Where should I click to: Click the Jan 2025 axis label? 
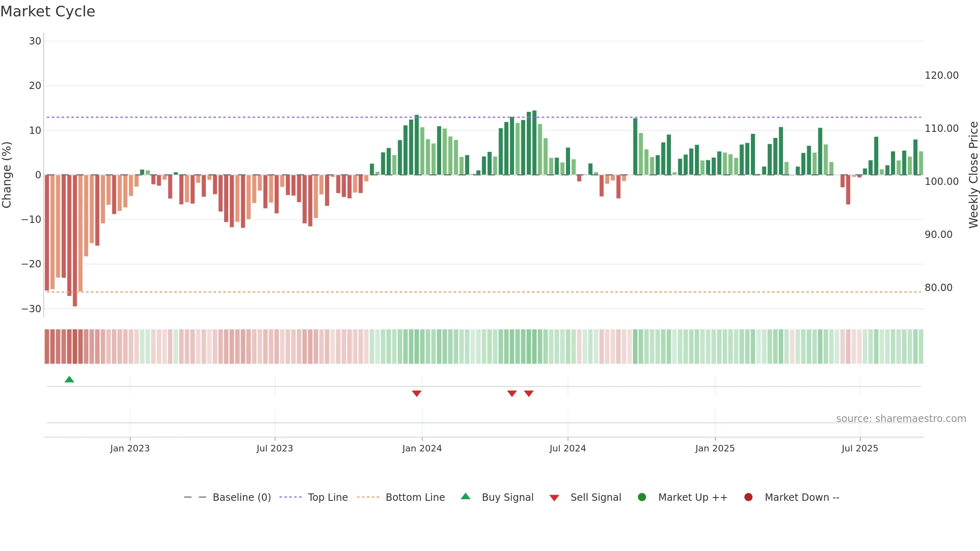click(715, 448)
